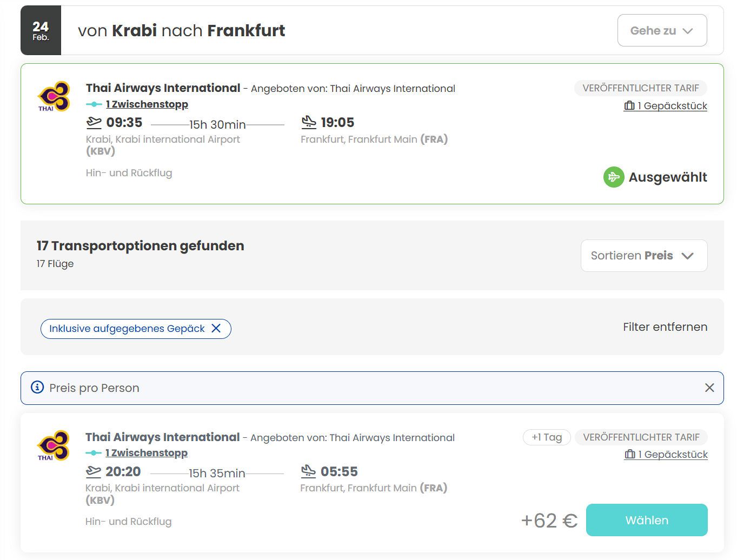Close the Preis pro Person notice
The width and height of the screenshot is (737, 560).
[709, 388]
